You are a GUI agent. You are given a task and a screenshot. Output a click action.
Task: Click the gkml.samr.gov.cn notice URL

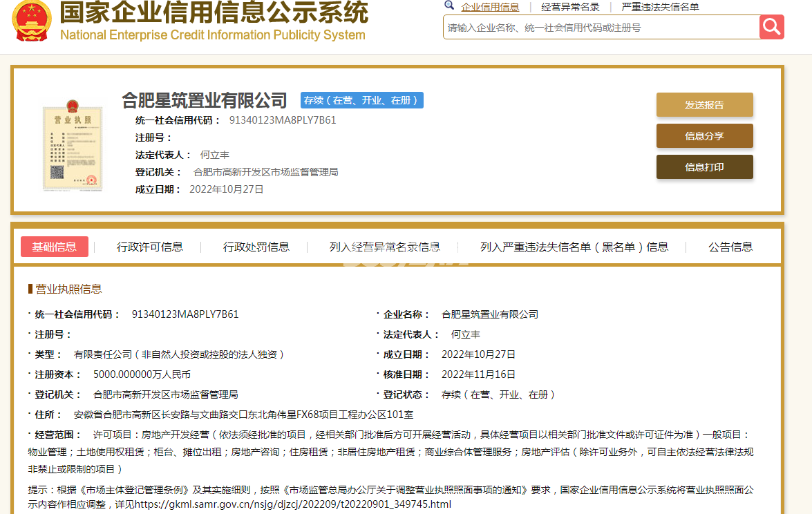pos(292,504)
